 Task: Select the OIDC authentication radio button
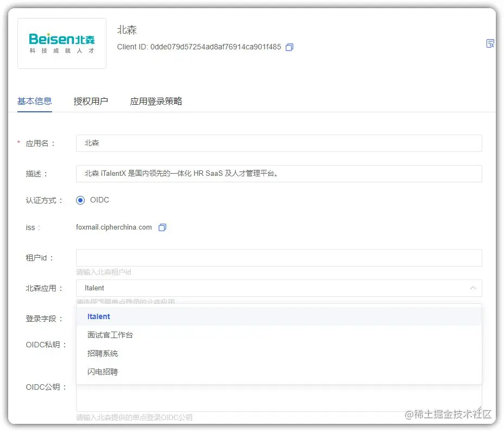[80, 200]
